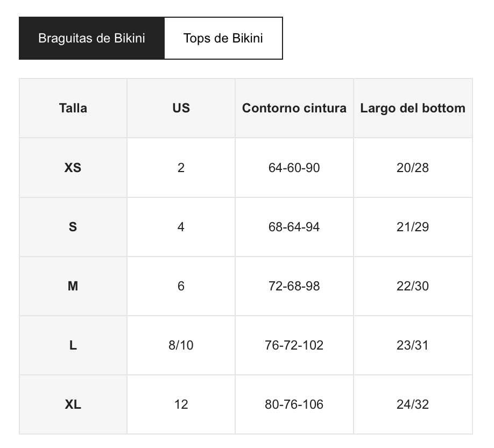Switch to the Tops de Bikini tab

pos(223,38)
